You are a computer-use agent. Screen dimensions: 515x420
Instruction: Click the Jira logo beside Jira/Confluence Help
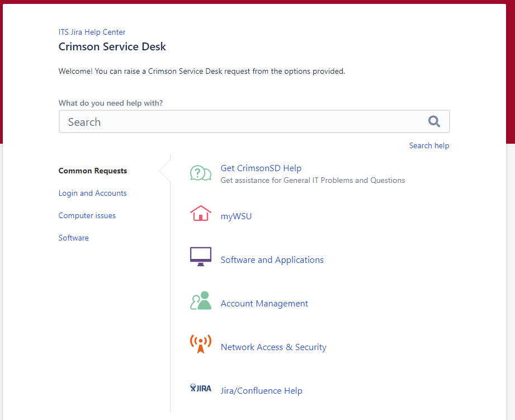point(201,388)
